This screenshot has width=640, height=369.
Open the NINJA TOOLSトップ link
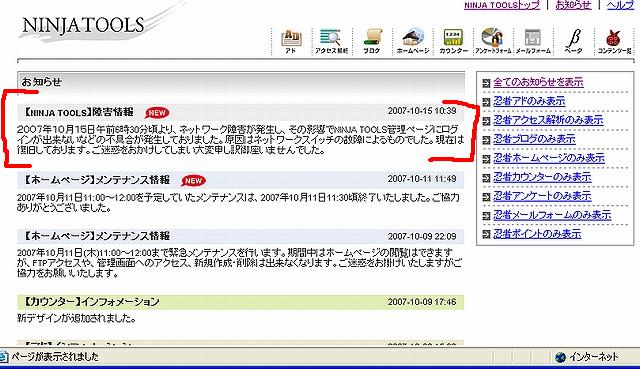(502, 5)
